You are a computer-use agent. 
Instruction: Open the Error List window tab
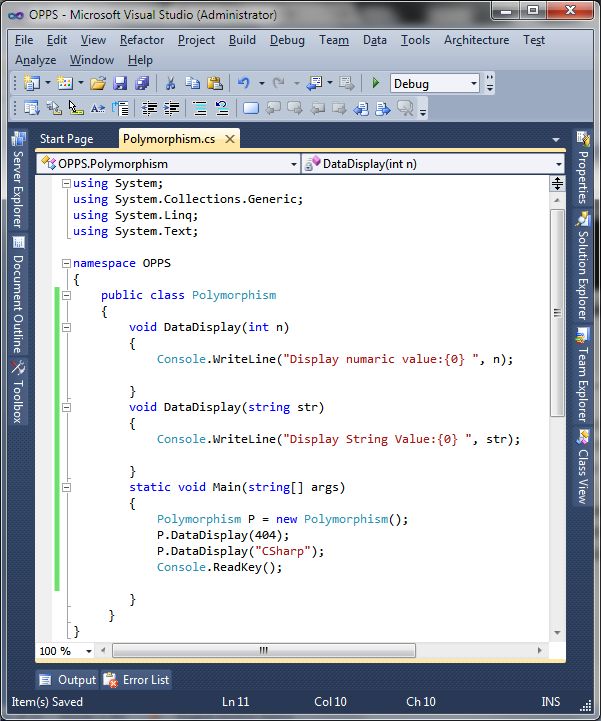click(136, 680)
